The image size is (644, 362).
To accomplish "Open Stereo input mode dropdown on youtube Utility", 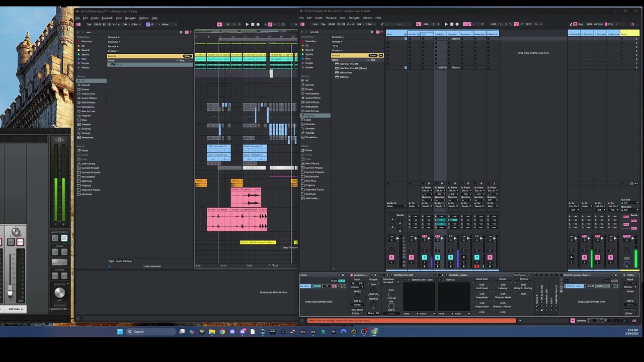I will point(357,288).
